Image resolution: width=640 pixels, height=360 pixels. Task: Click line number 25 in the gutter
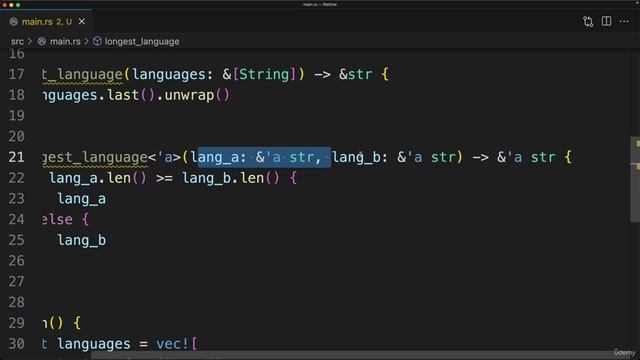point(16,240)
